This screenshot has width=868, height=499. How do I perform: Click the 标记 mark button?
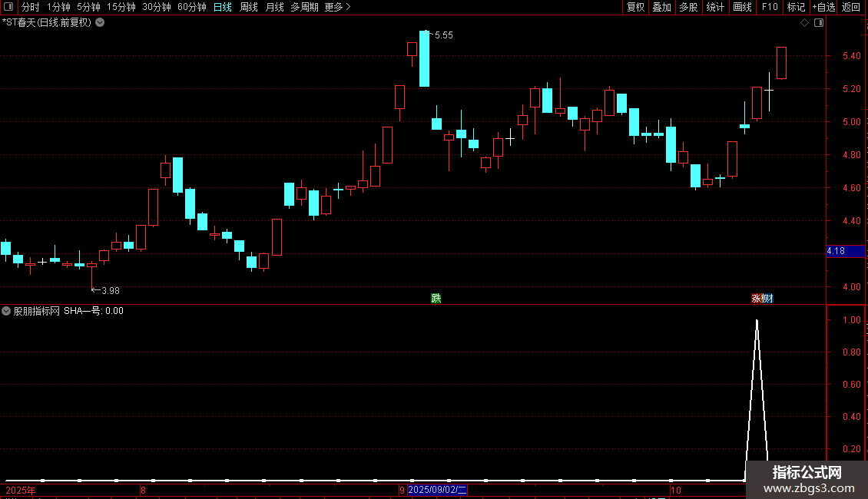point(796,7)
